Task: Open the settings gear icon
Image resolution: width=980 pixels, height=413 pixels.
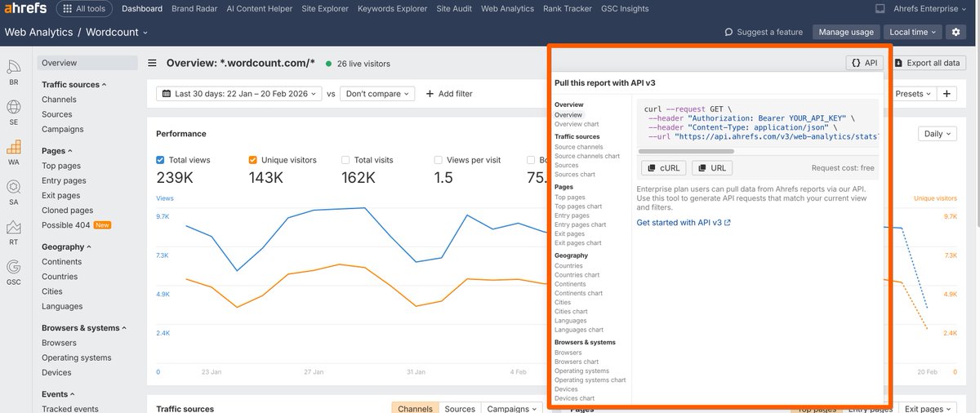Action: click(x=957, y=32)
